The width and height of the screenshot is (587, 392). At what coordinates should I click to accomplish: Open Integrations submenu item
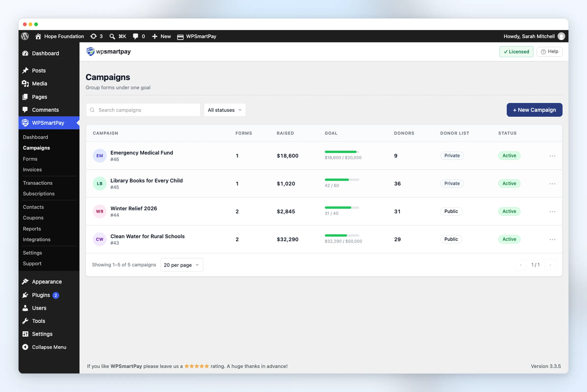tap(37, 240)
